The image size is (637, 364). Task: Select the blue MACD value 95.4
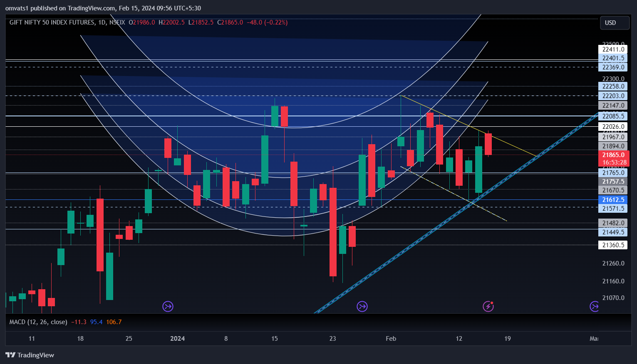96,322
